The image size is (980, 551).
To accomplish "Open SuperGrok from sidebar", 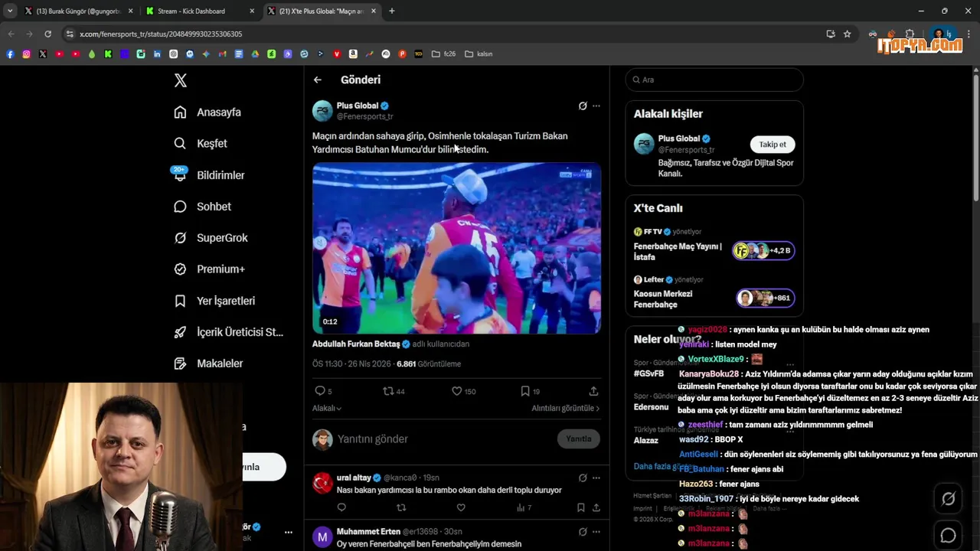I will coord(211,238).
